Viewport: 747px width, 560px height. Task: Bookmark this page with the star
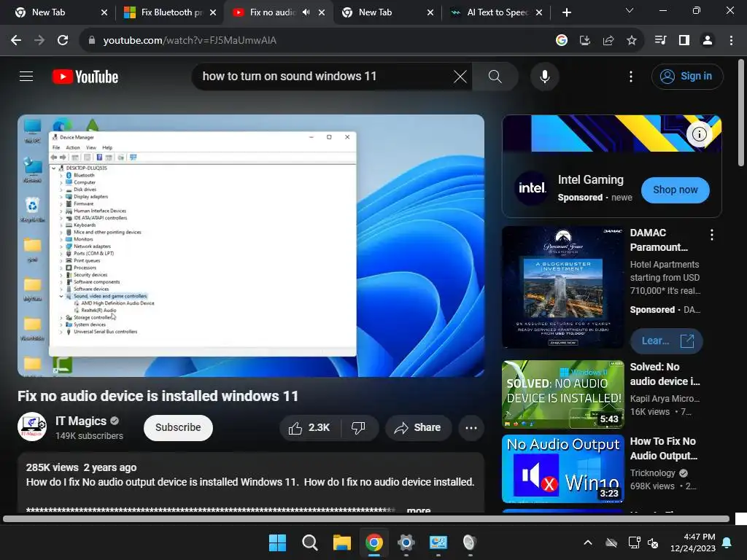click(x=632, y=41)
